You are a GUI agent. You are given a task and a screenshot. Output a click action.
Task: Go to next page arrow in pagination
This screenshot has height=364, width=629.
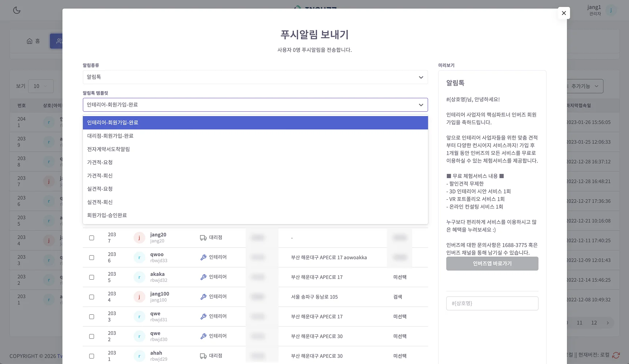pyautogui.click(x=607, y=323)
